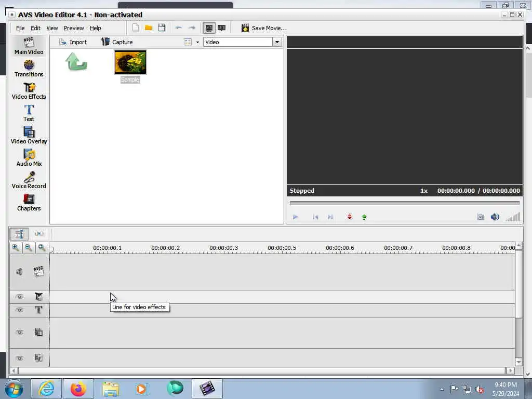This screenshot has height=399, width=532.
Task: Click the video effects track icon
Action: pos(38,297)
